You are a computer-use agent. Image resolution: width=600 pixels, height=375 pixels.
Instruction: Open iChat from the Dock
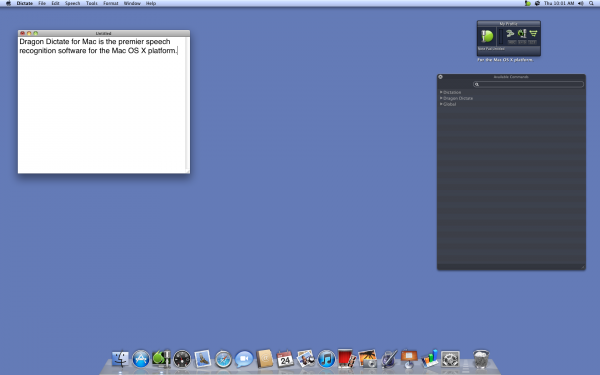[244, 359]
